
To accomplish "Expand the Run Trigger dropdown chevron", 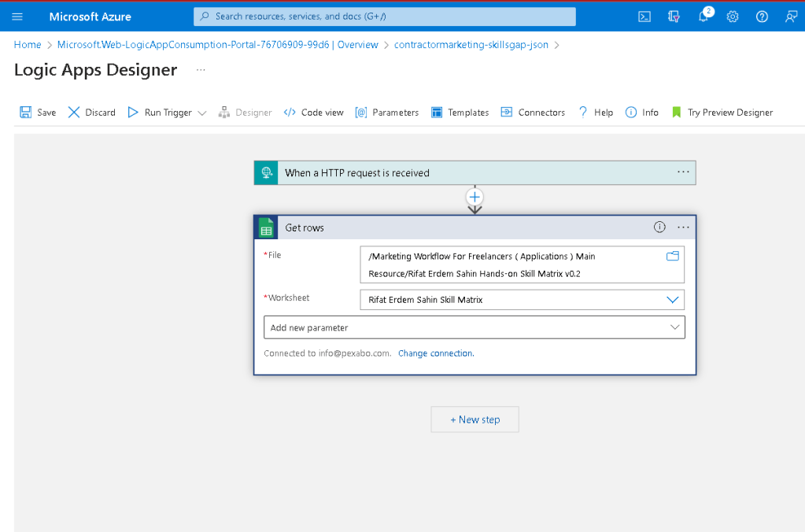I will click(201, 113).
